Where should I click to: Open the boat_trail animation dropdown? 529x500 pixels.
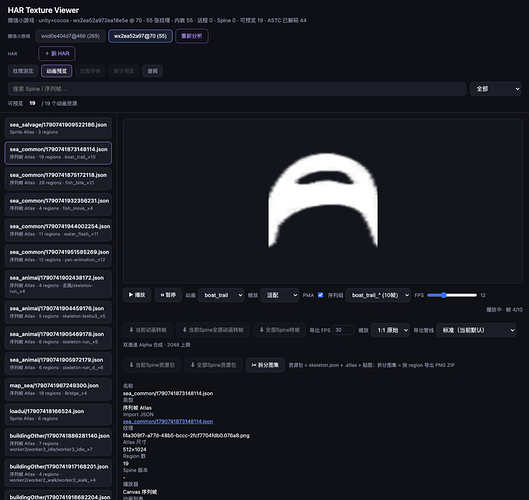point(221,295)
